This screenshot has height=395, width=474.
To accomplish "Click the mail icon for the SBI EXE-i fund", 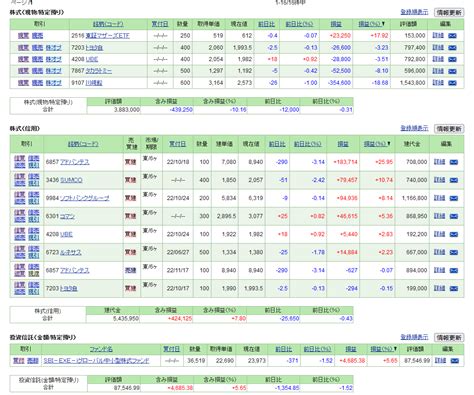I will pos(455,361).
